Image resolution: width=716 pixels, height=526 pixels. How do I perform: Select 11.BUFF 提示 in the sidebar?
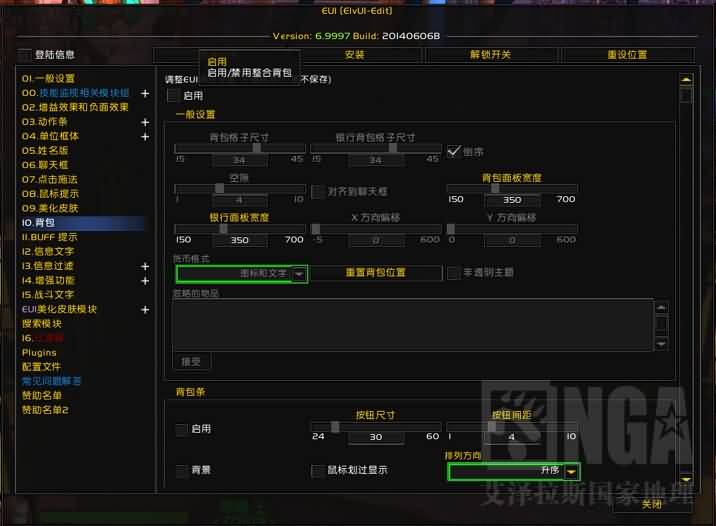tap(50, 237)
